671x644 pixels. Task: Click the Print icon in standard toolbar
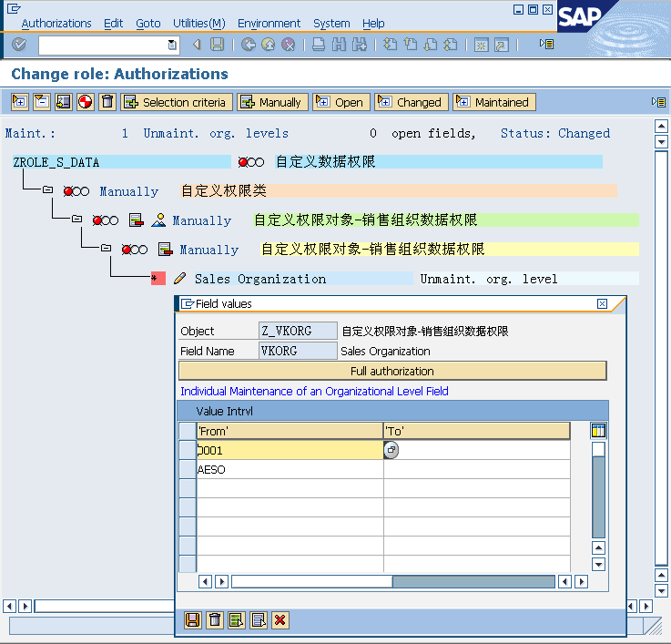319,45
